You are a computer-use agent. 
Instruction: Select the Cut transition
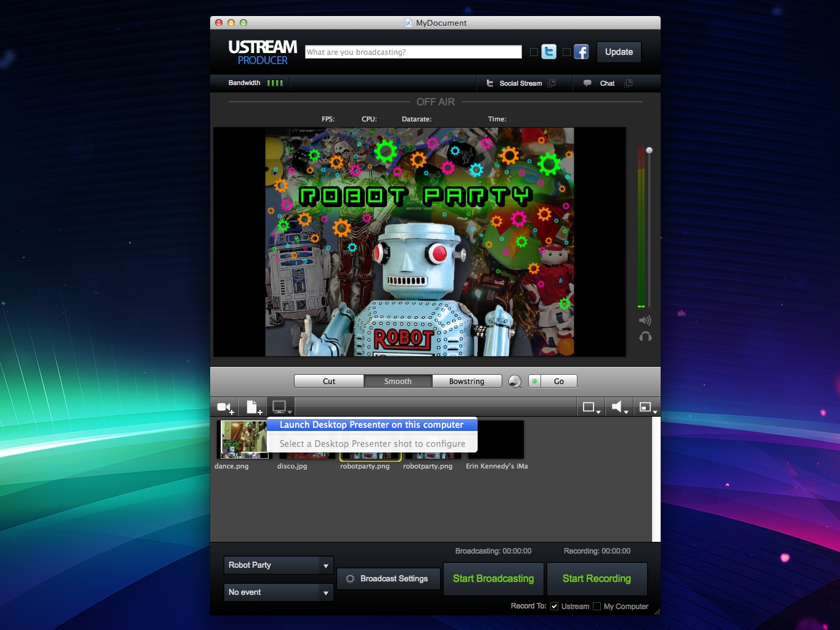(x=329, y=382)
